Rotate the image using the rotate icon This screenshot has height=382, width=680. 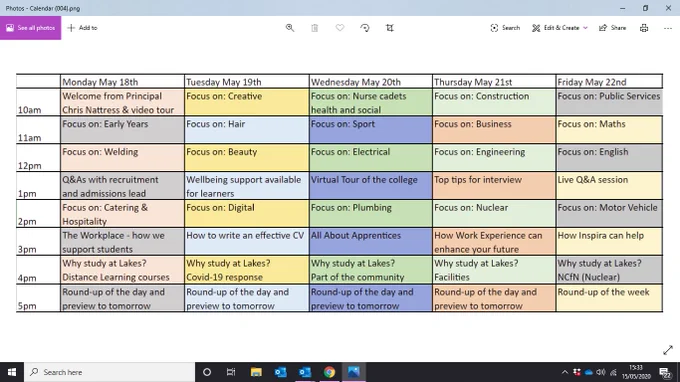[365, 28]
